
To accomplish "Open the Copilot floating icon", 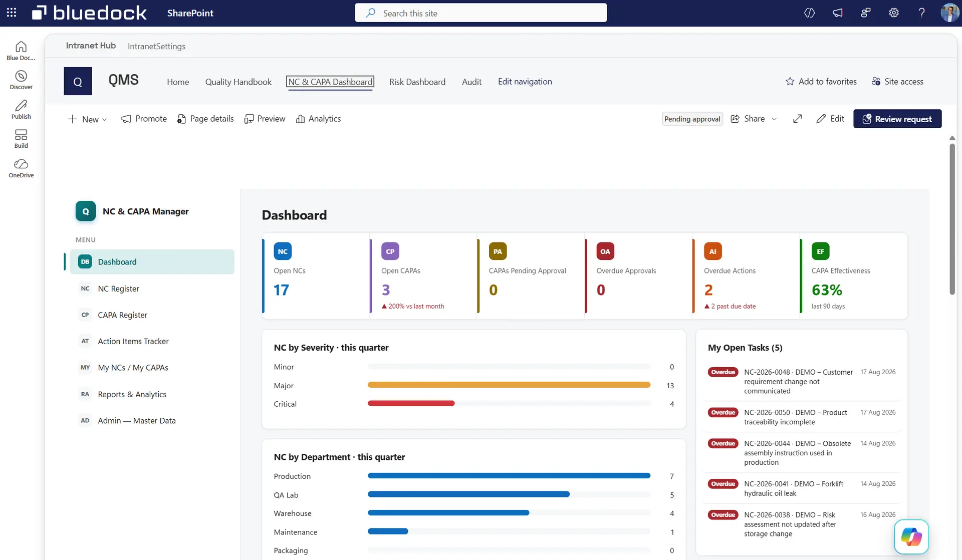I will pos(911,536).
